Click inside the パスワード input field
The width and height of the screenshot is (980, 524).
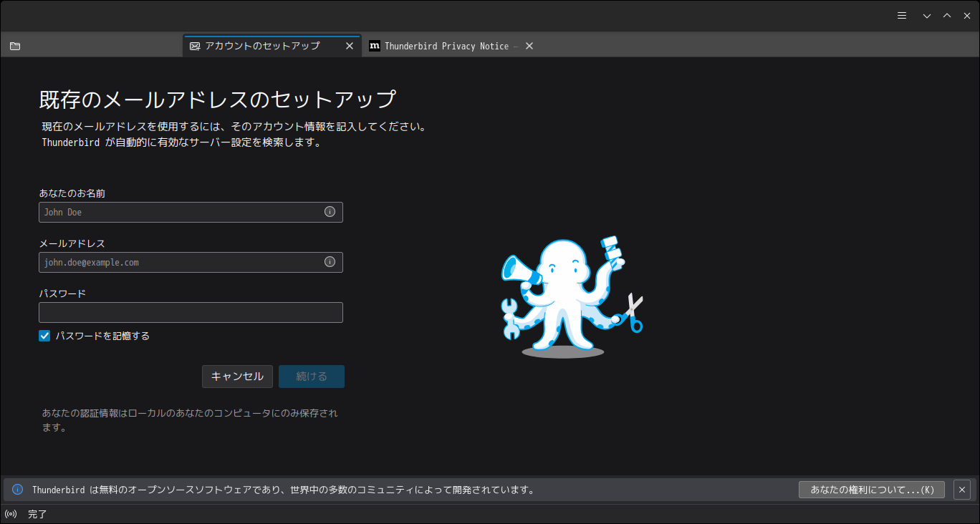pos(191,312)
